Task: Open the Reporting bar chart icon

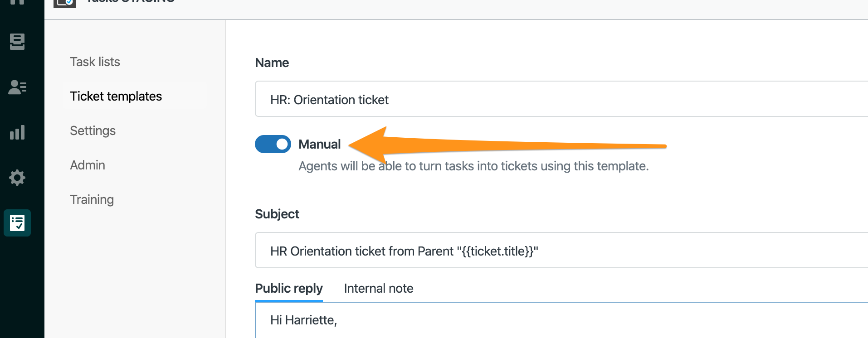Action: (17, 132)
